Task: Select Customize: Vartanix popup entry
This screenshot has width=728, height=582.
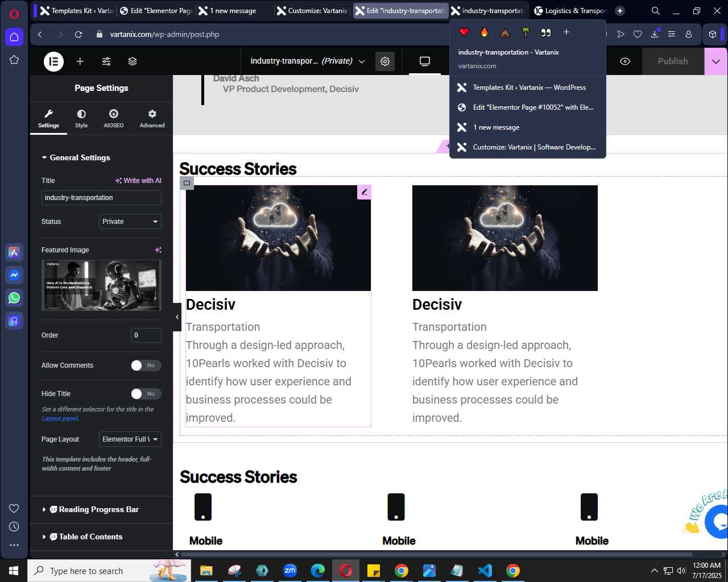Action: click(x=528, y=147)
